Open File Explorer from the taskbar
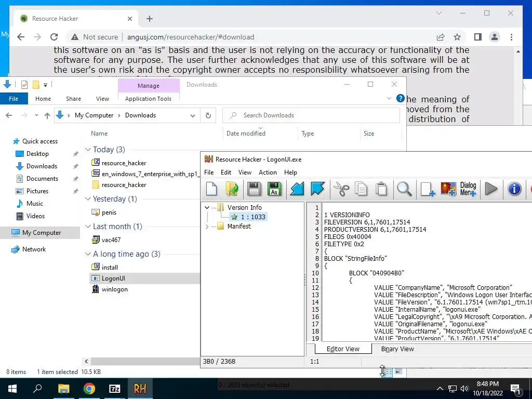Viewport: 532px width, 399px height. click(x=63, y=389)
